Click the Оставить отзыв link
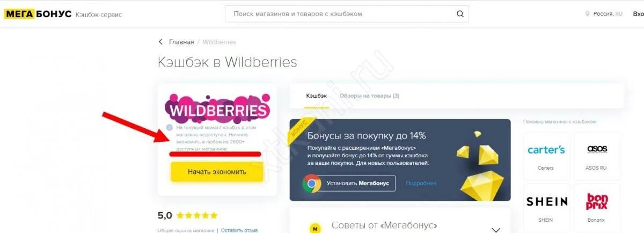 239,230
